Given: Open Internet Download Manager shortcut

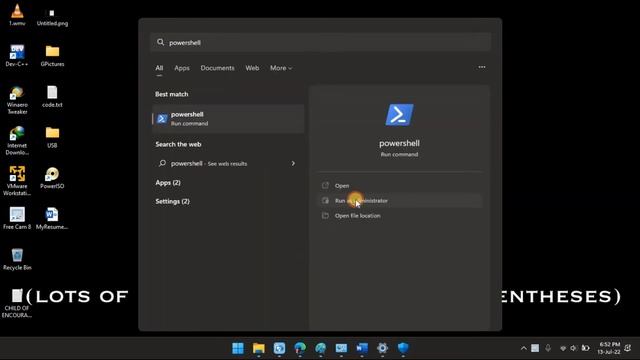Looking at the screenshot, I should tap(17, 141).
